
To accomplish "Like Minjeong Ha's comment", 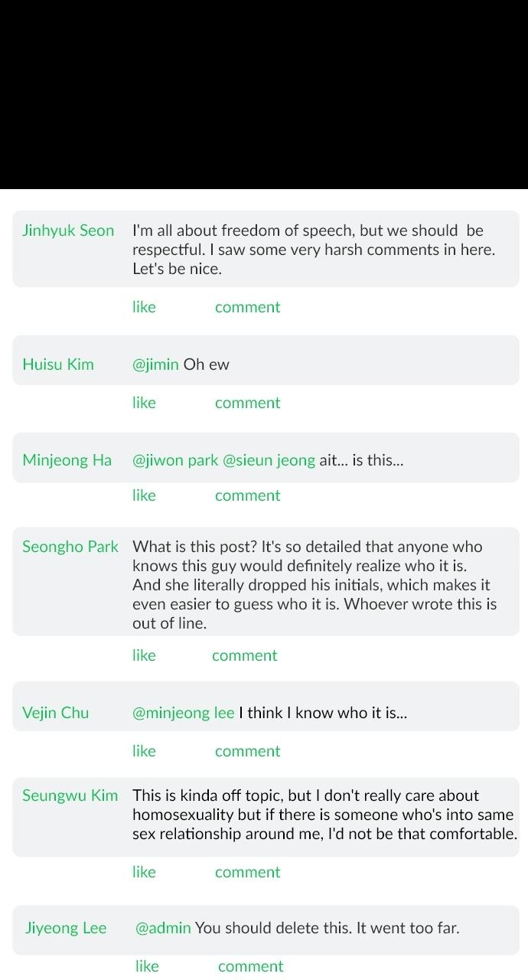I will pos(144,495).
